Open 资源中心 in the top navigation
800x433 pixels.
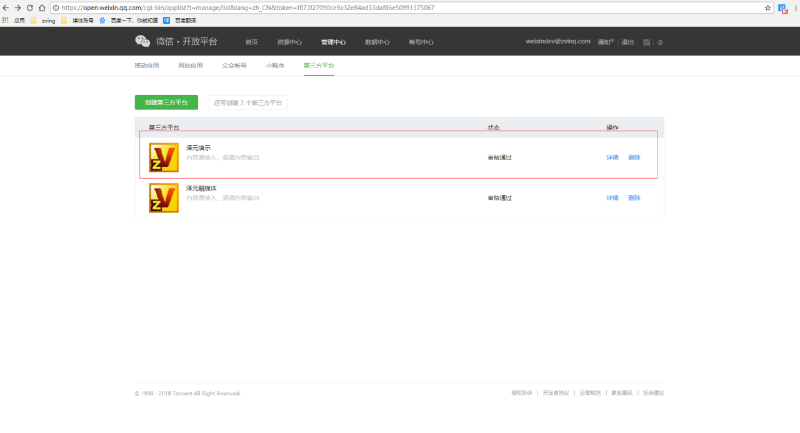289,42
